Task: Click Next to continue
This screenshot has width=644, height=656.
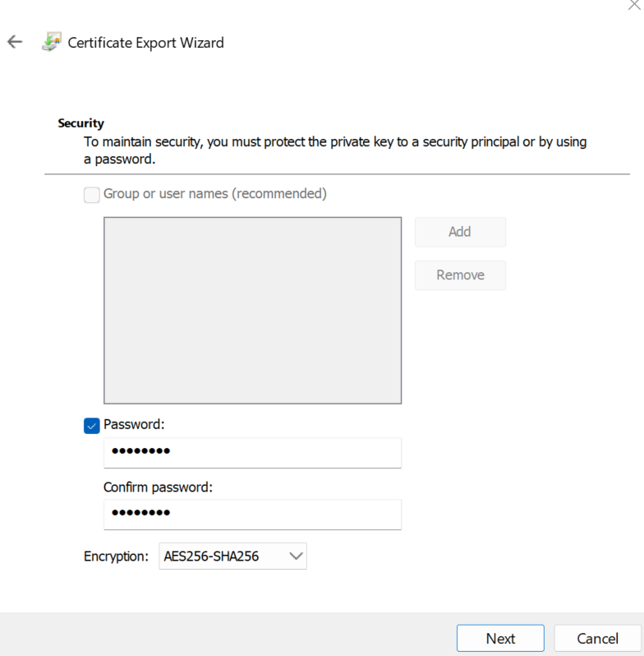Action: pyautogui.click(x=500, y=639)
